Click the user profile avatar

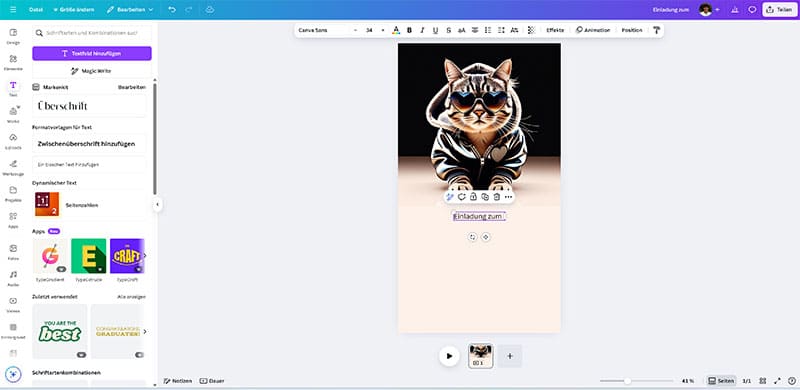(706, 10)
